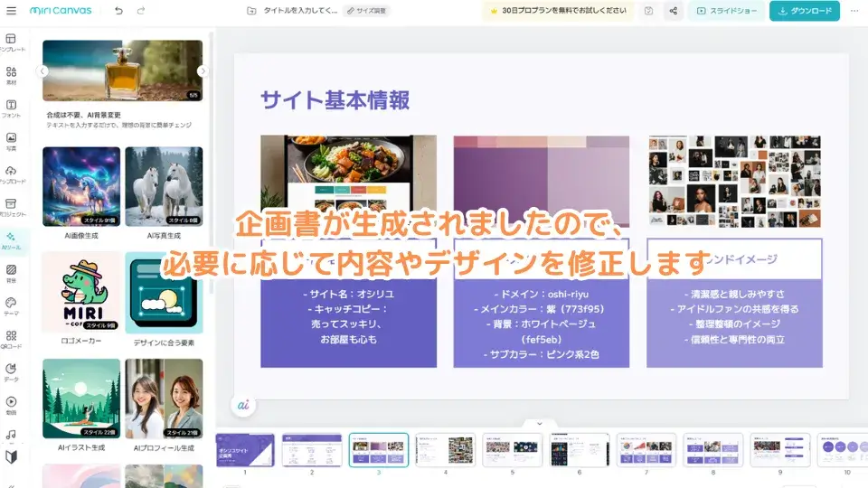Undo the last action
Viewport: 868px width, 488px height.
pyautogui.click(x=118, y=11)
